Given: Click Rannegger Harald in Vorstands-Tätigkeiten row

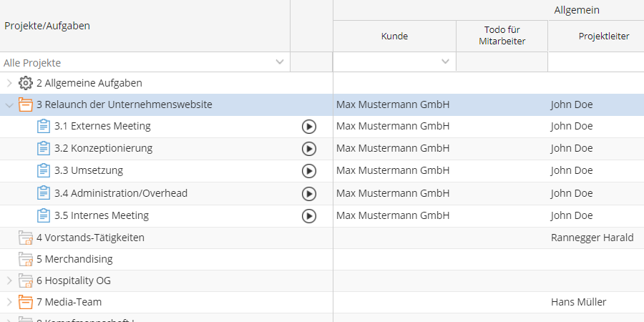Looking at the screenshot, I should (592, 238).
